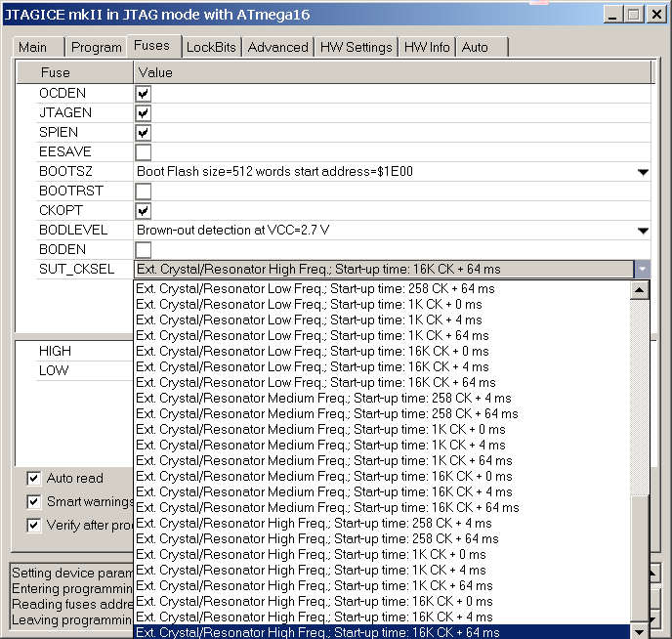The width and height of the screenshot is (672, 639).
Task: Maximize the JTAGICE mkII window
Action: [633, 15]
